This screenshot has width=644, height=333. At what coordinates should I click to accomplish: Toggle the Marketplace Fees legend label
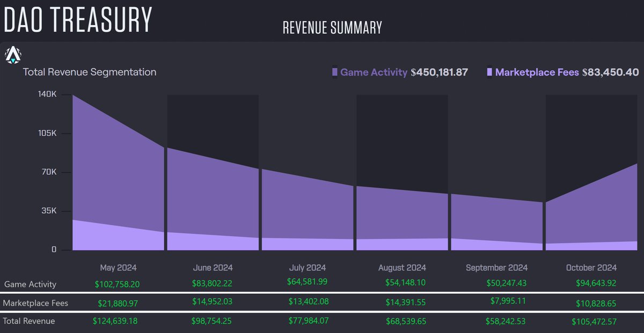pos(537,72)
